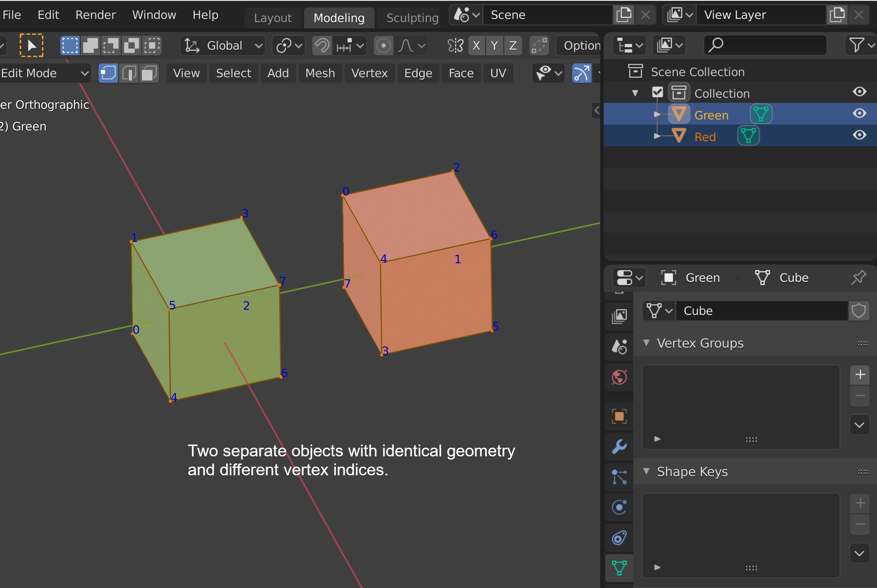Image resolution: width=877 pixels, height=588 pixels.
Task: Click the mesh symmetry butterfly icon
Action: 456,46
